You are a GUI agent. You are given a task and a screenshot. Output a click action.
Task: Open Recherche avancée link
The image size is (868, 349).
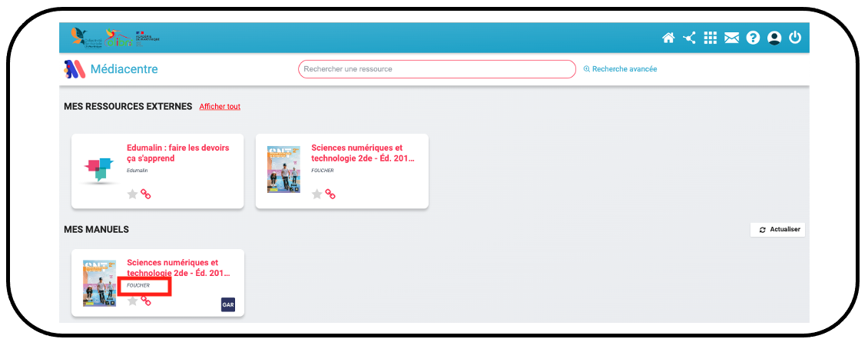coord(620,69)
